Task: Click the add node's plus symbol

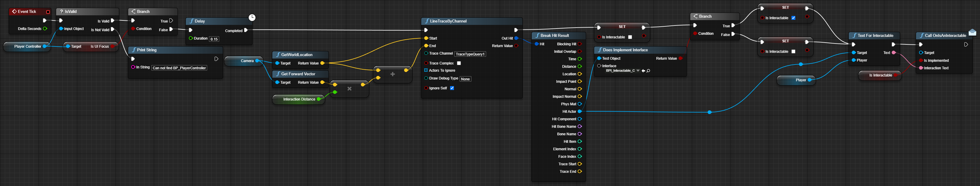Action: [x=393, y=74]
